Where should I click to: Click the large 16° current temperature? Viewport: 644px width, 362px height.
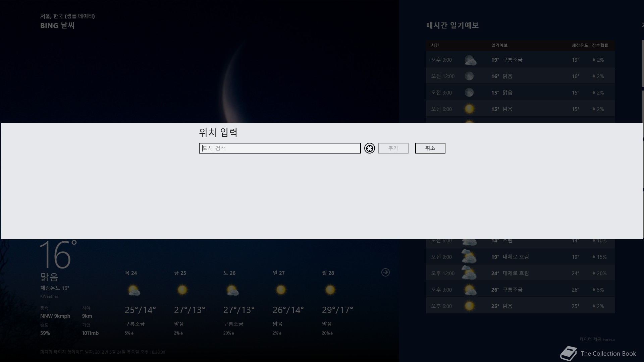coord(58,255)
